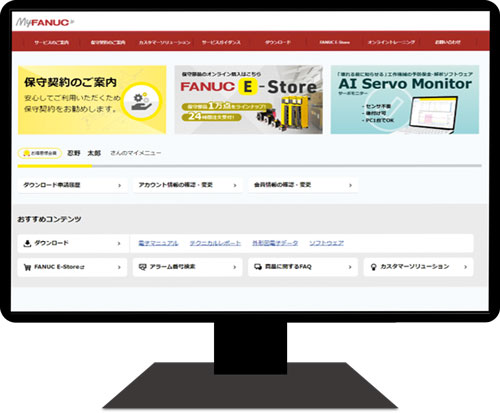500x413 pixels.
Task: Select カスタマーソリューション in the red navigation bar
Action: (165, 42)
